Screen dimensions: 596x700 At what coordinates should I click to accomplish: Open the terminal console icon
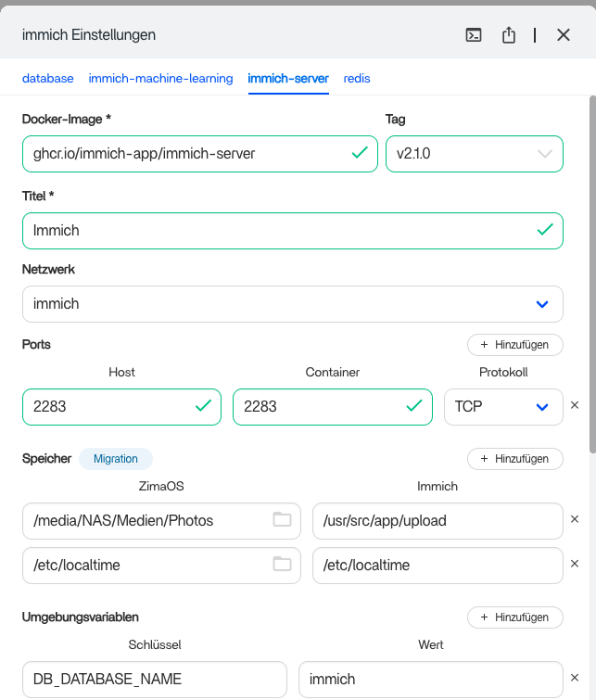474,35
